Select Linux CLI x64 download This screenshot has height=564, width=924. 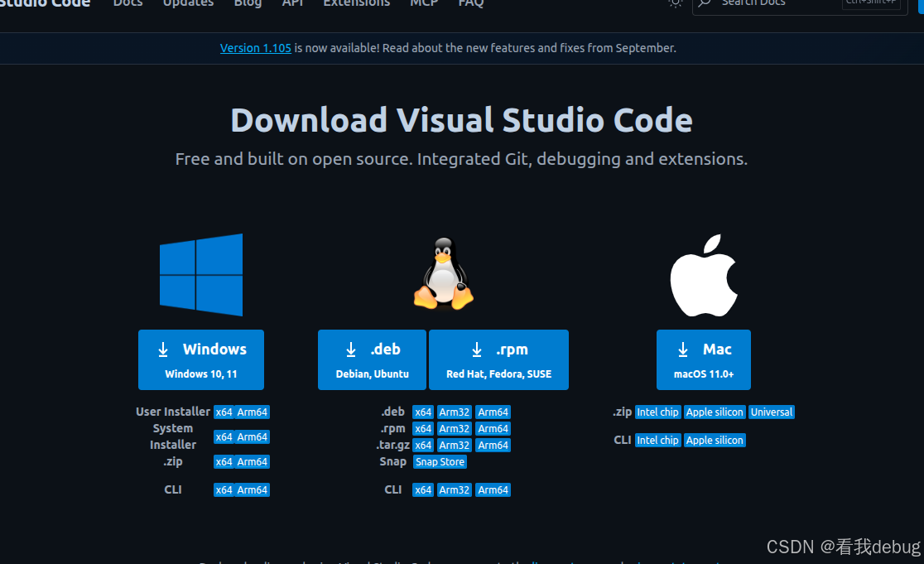click(423, 489)
